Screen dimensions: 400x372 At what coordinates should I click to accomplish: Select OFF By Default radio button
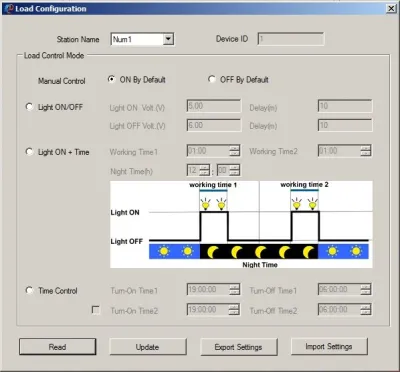[x=212, y=79]
